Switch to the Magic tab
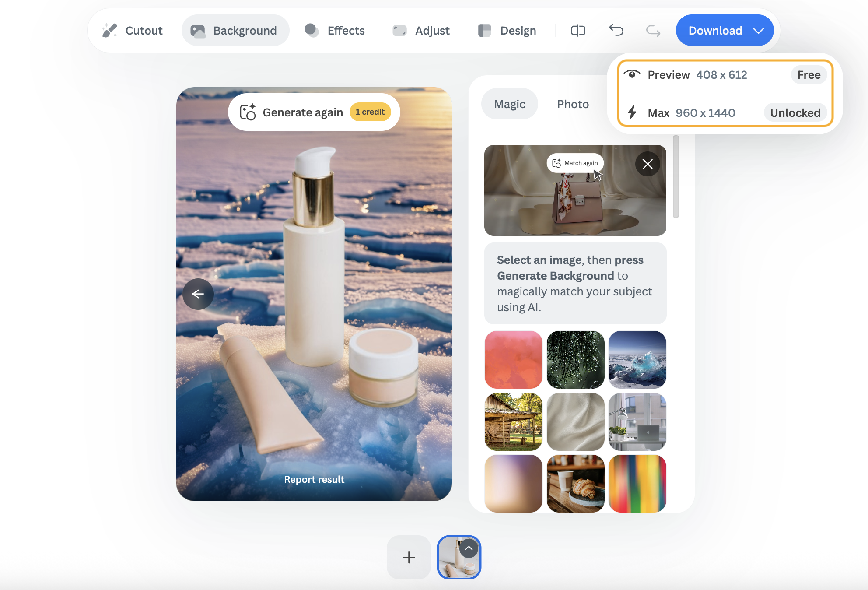 (x=510, y=104)
